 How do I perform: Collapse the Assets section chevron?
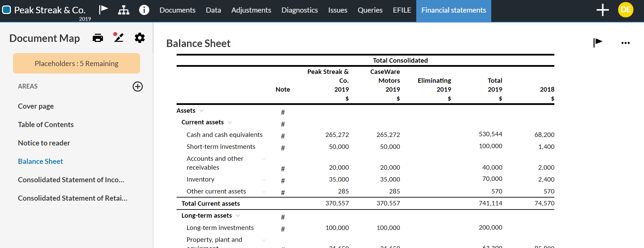[201, 111]
